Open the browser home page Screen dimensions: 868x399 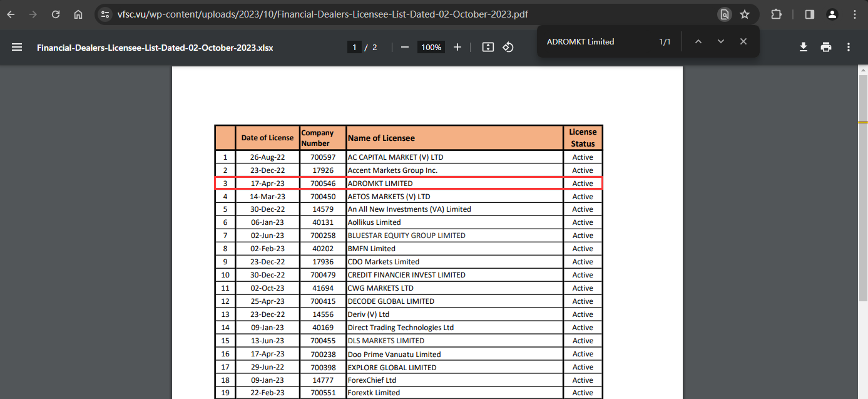[78, 14]
